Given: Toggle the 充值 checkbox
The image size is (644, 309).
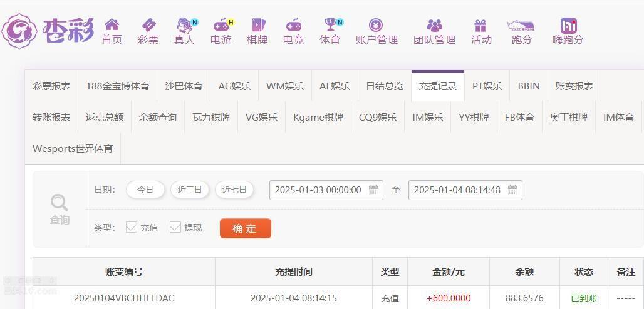Looking at the screenshot, I should [132, 227].
